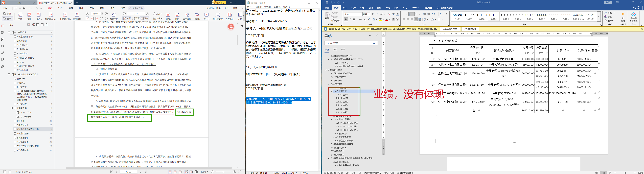
Task: Toggle strikethrough formatting in Word
Action: click(360, 19)
